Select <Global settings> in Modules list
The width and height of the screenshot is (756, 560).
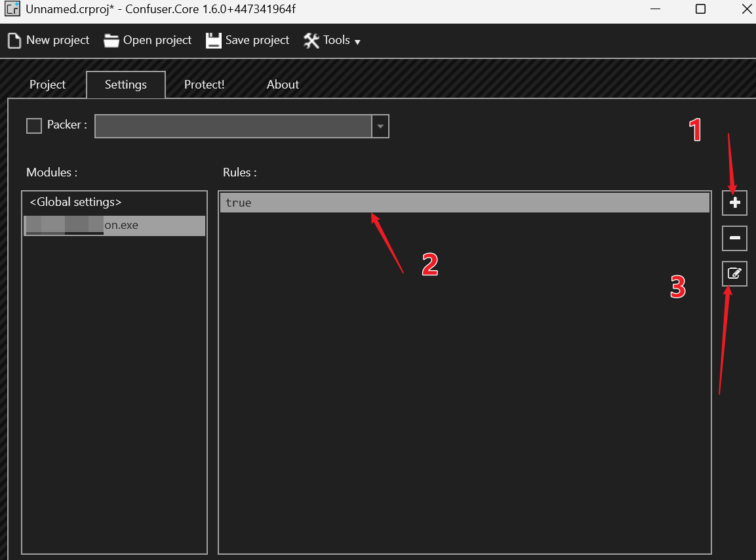[115, 202]
